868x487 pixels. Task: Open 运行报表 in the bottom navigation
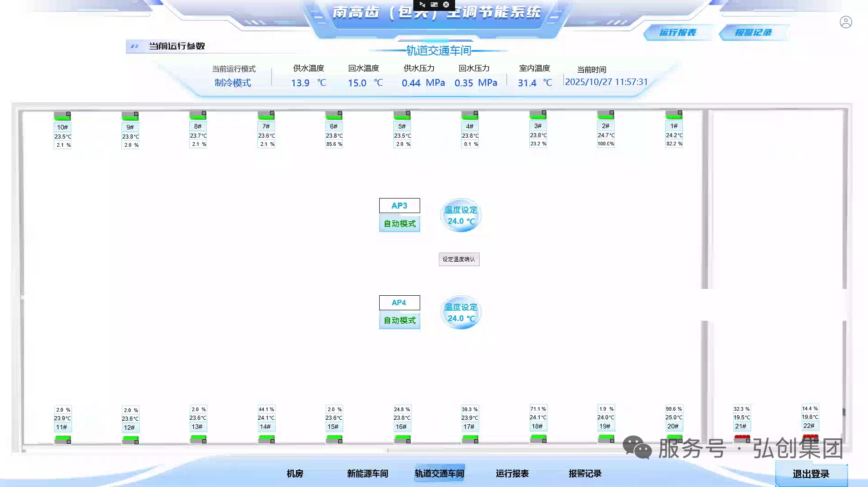(x=512, y=473)
